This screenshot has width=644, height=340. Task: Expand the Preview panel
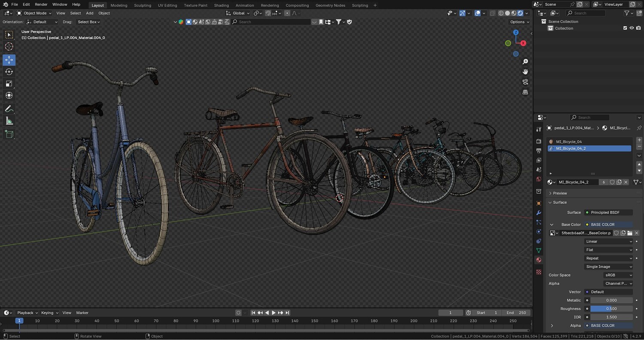click(x=560, y=193)
